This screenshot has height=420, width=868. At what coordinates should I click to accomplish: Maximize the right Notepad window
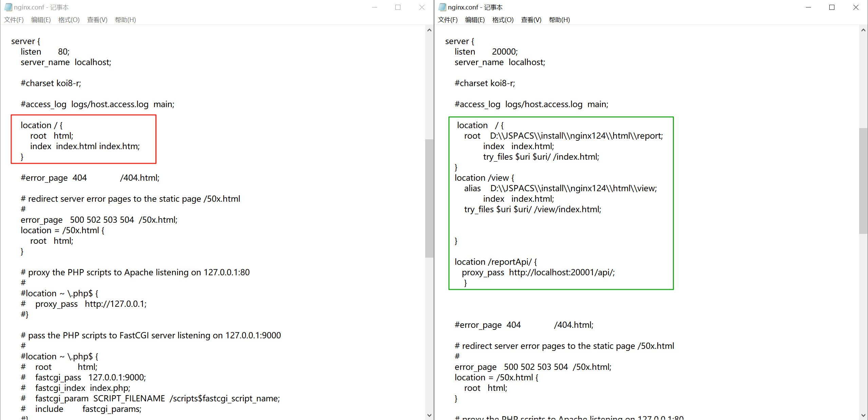pos(832,7)
